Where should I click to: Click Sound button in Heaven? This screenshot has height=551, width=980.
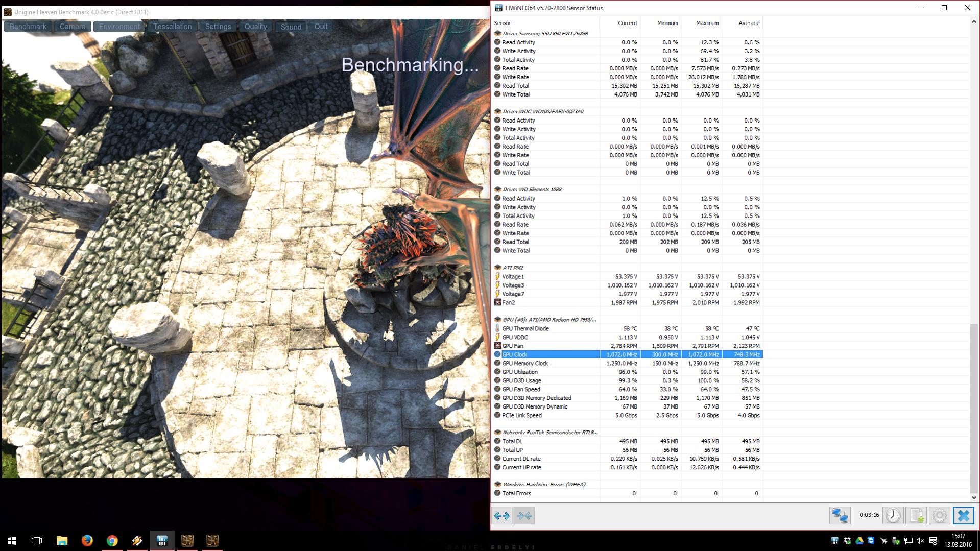(x=291, y=27)
